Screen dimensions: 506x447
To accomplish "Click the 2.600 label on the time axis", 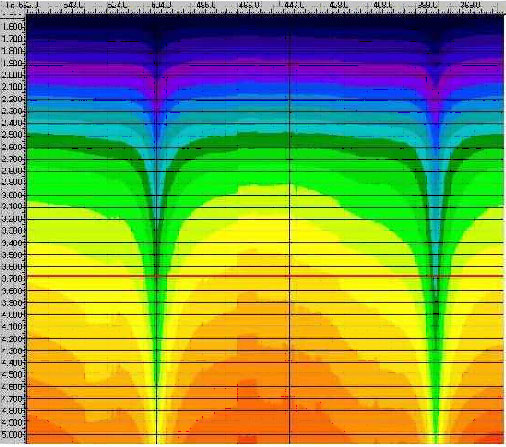I will (x=13, y=147).
